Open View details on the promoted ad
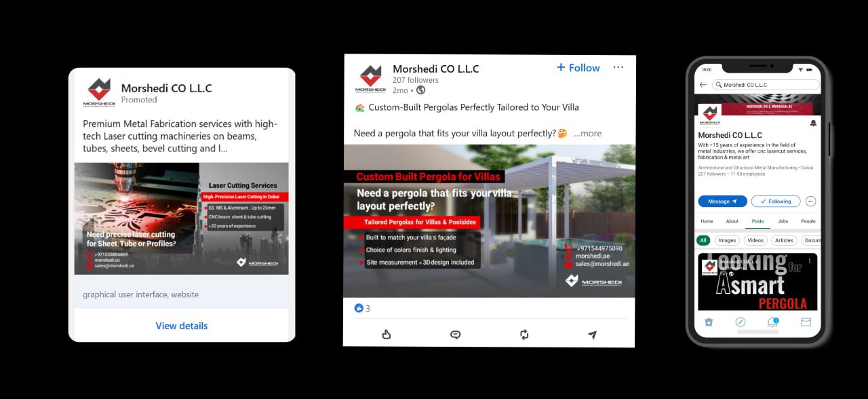The image size is (868, 399). [x=182, y=326]
